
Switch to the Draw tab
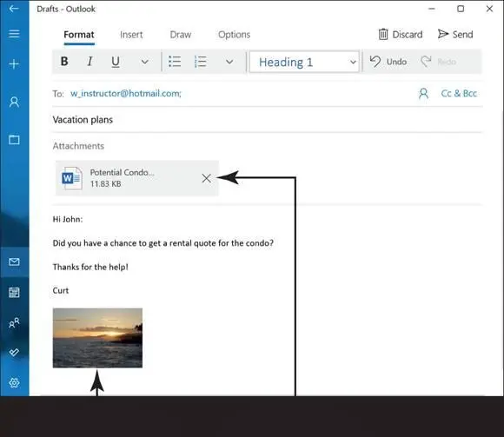pyautogui.click(x=181, y=35)
